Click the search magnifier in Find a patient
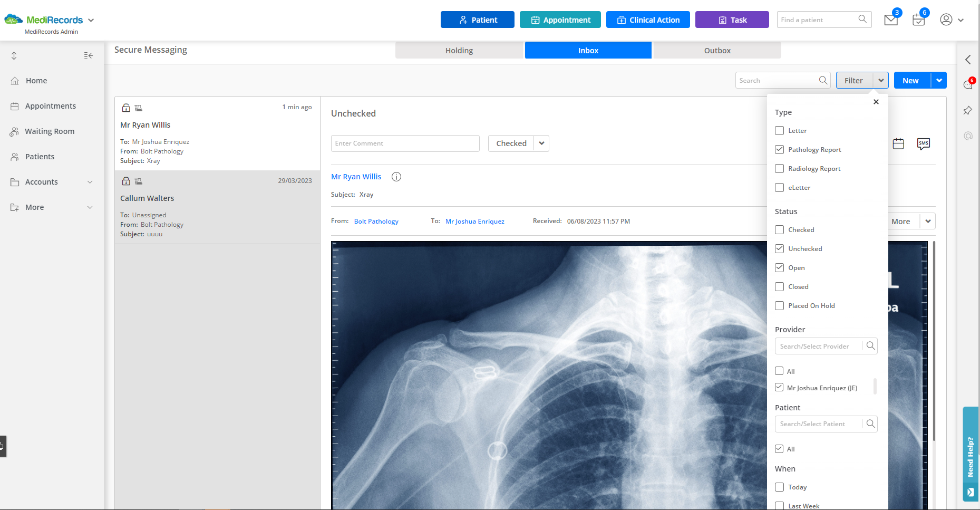The height and width of the screenshot is (510, 980). 862,20
